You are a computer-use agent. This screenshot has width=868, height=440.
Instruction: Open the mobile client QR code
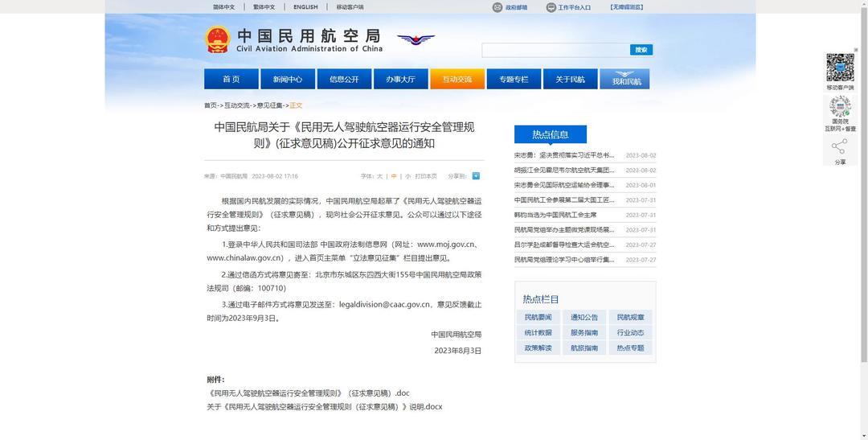tap(840, 68)
